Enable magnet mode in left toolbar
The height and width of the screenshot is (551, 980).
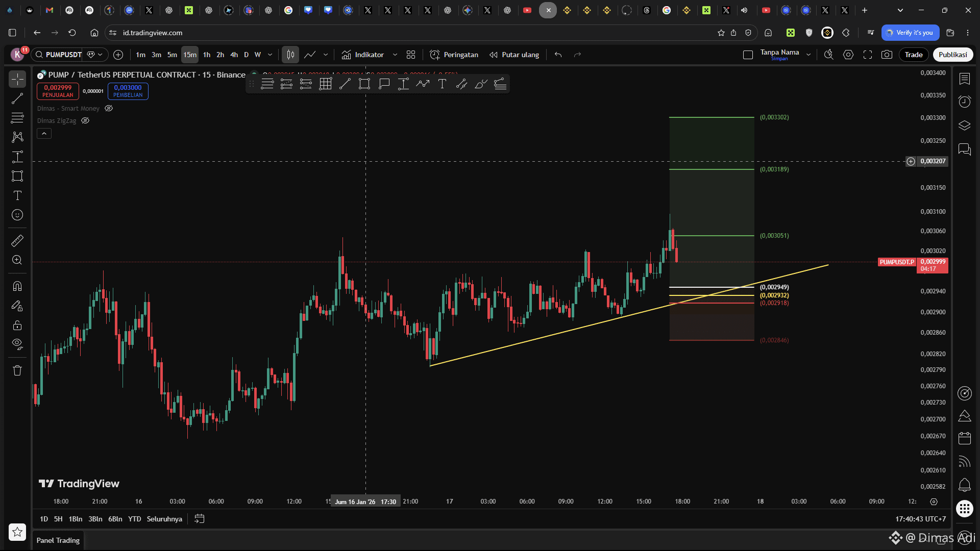point(17,286)
